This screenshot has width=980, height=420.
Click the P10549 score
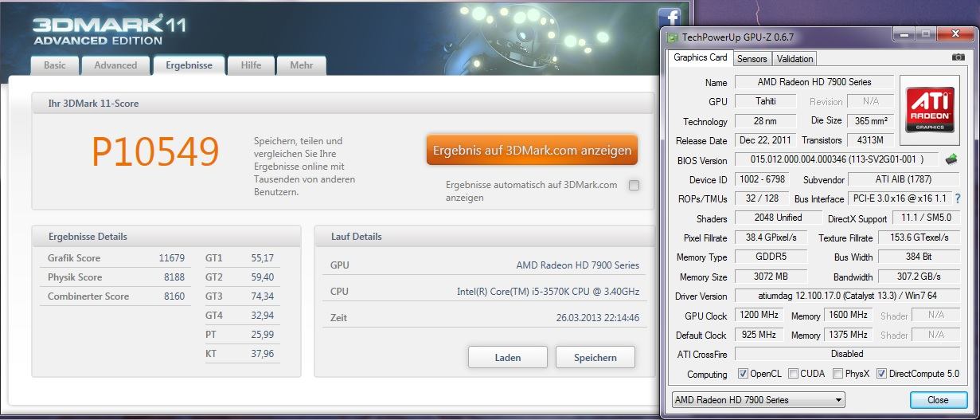154,151
